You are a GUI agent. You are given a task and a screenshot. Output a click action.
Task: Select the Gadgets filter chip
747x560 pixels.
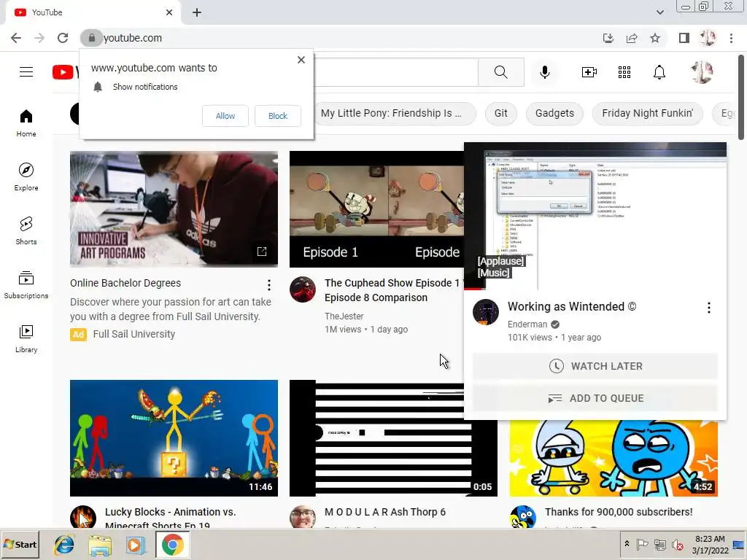click(554, 113)
